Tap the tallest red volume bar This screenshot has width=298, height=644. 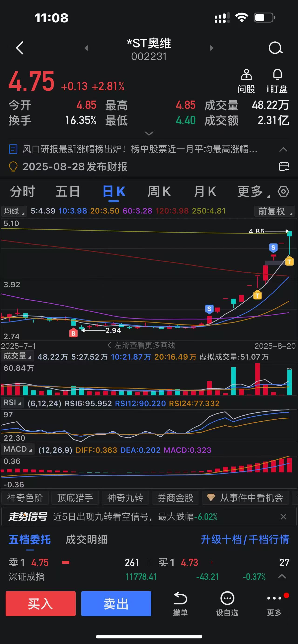257,379
